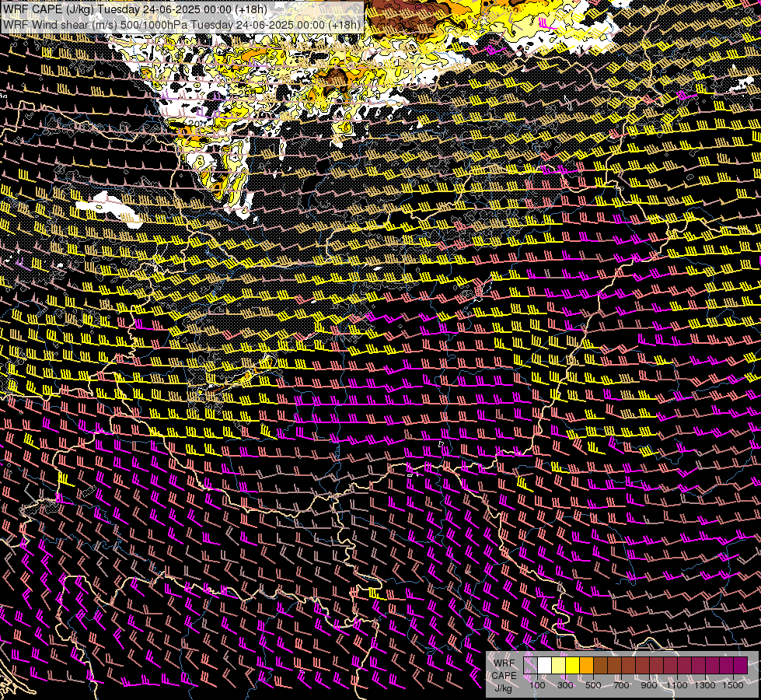Select the orange CAPE legend swatch
761x700 pixels.
click(x=586, y=666)
